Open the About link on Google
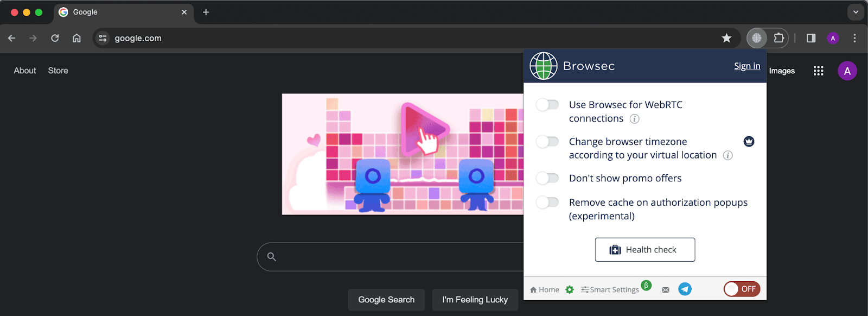This screenshot has height=316, width=868. coord(25,71)
